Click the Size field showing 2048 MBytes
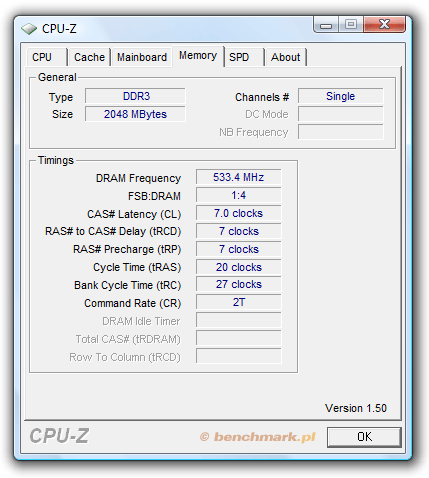The height and width of the screenshot is (478, 429). pyautogui.click(x=135, y=114)
